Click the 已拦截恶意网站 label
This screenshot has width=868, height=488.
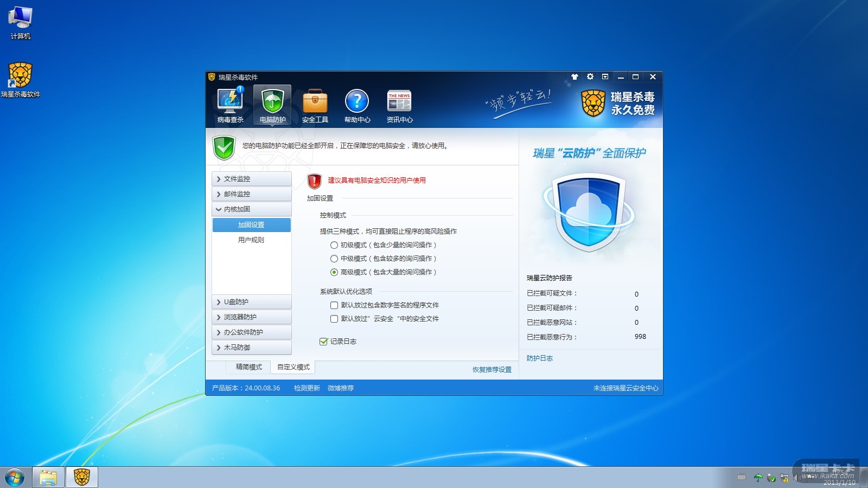pyautogui.click(x=552, y=323)
